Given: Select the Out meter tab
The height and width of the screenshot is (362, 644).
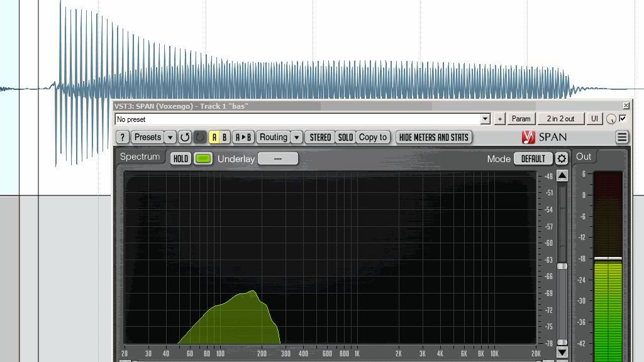Looking at the screenshot, I should [x=584, y=156].
